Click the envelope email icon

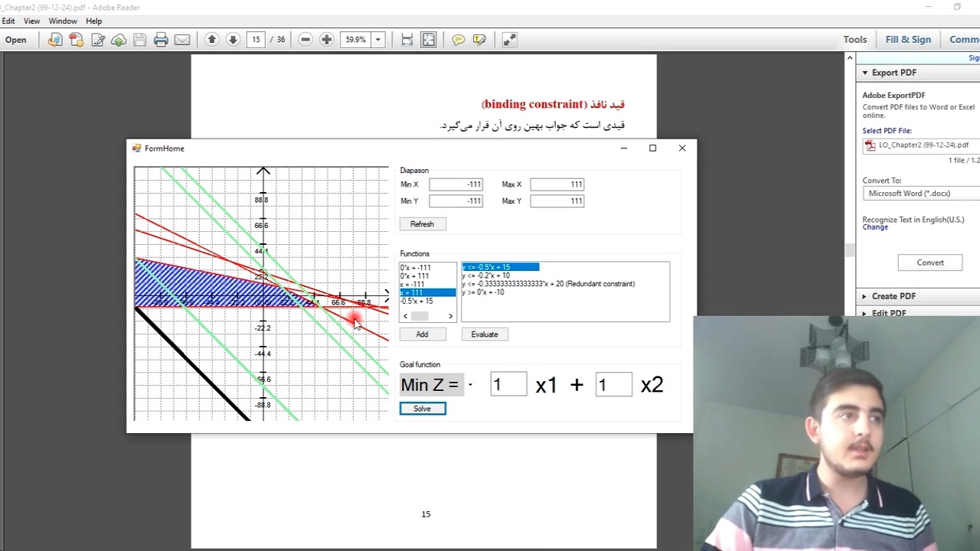[x=182, y=40]
